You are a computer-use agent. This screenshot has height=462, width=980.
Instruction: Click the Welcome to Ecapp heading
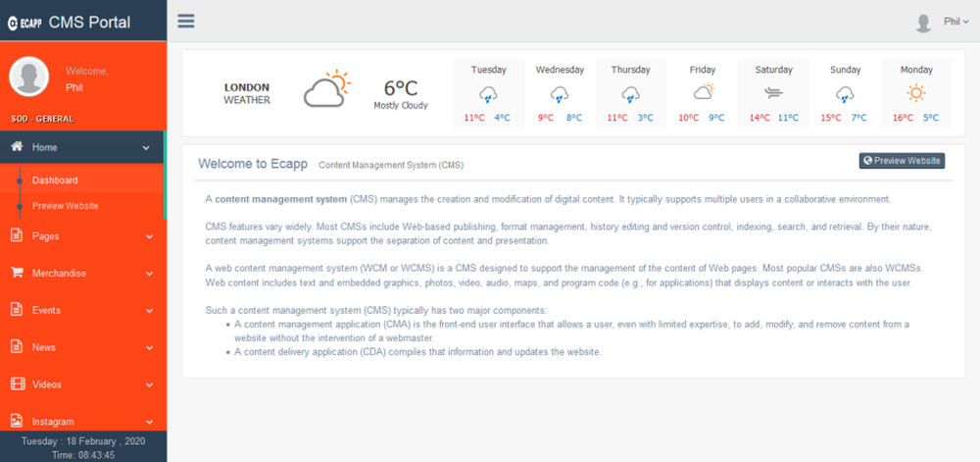pyautogui.click(x=253, y=164)
